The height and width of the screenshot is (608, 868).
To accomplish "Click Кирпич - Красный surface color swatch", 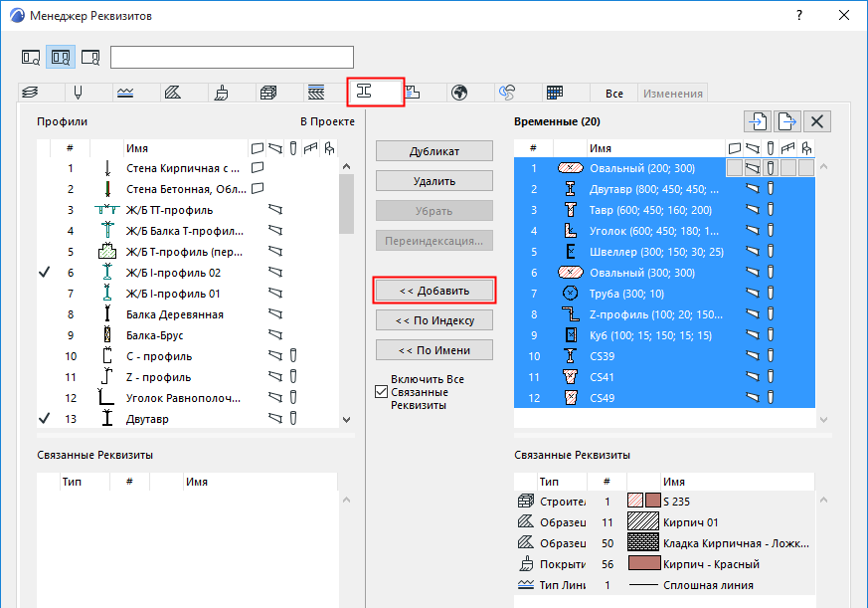I will [x=644, y=563].
